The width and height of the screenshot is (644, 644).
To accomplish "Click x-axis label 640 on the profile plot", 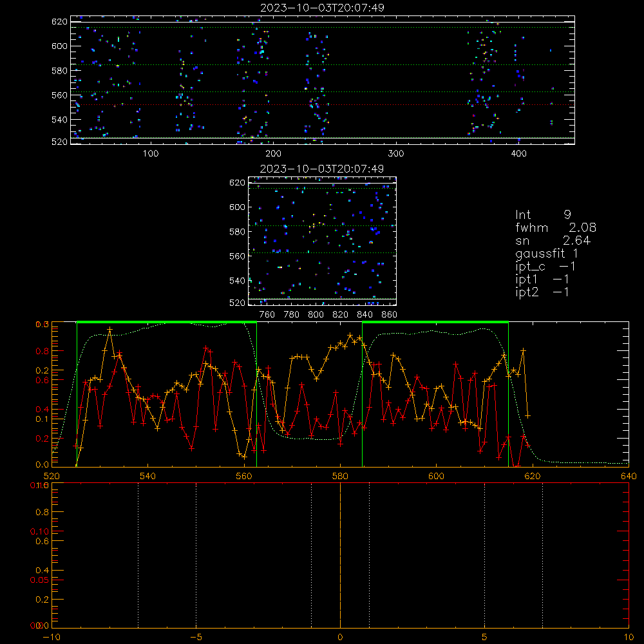I will [629, 476].
